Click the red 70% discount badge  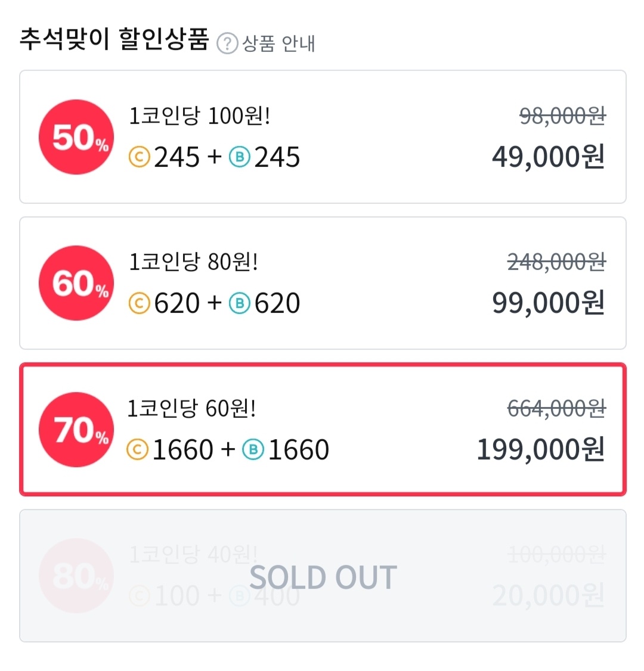click(76, 430)
